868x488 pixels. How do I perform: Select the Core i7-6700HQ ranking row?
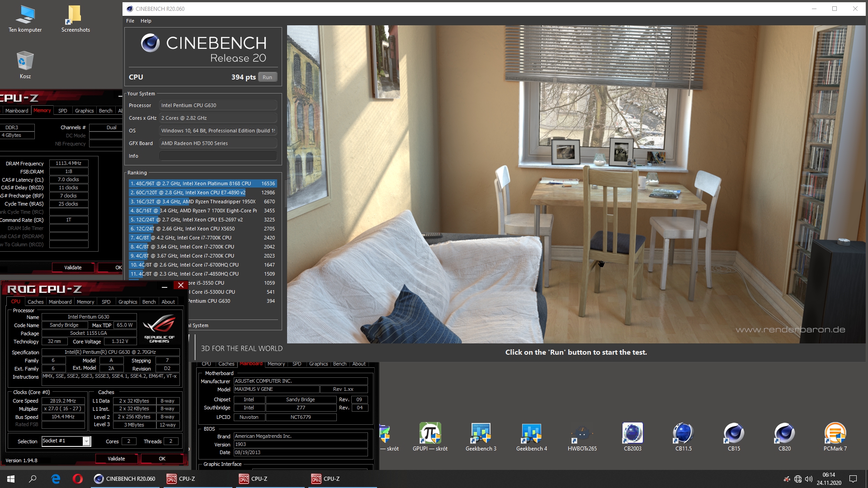[203, 265]
